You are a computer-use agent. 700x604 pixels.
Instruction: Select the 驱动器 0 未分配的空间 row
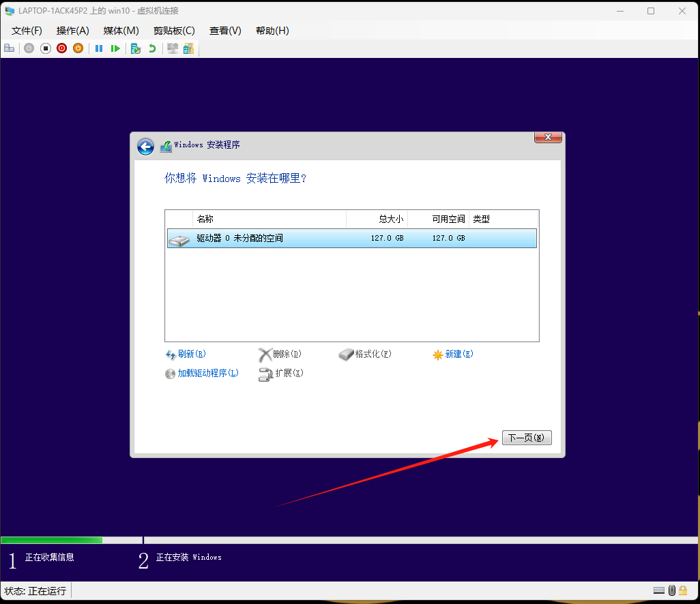point(352,238)
